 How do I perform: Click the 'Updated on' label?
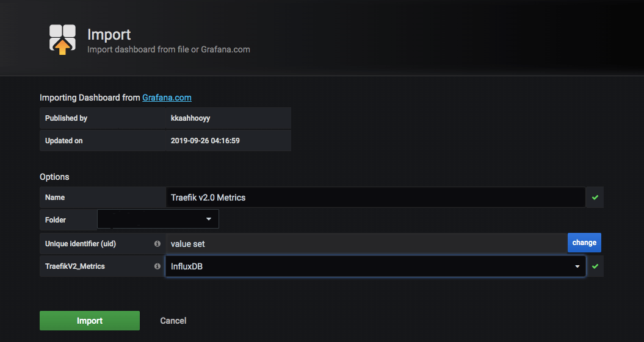tap(63, 141)
